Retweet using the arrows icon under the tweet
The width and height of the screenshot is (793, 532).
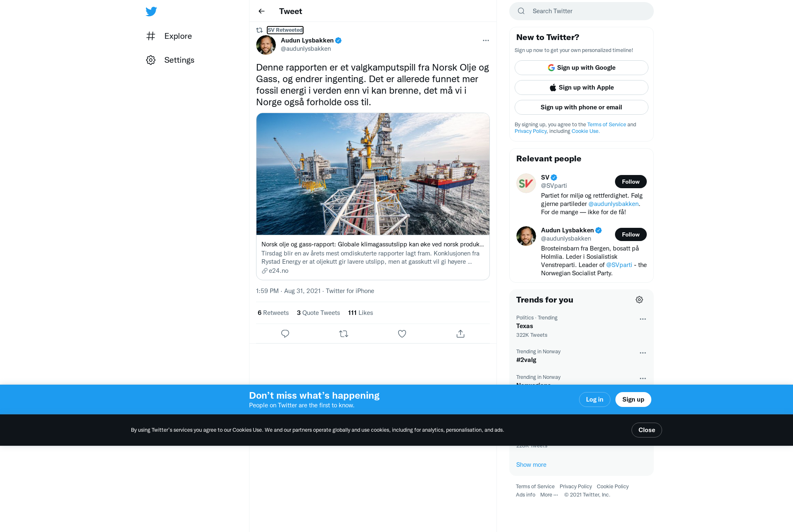pyautogui.click(x=344, y=333)
